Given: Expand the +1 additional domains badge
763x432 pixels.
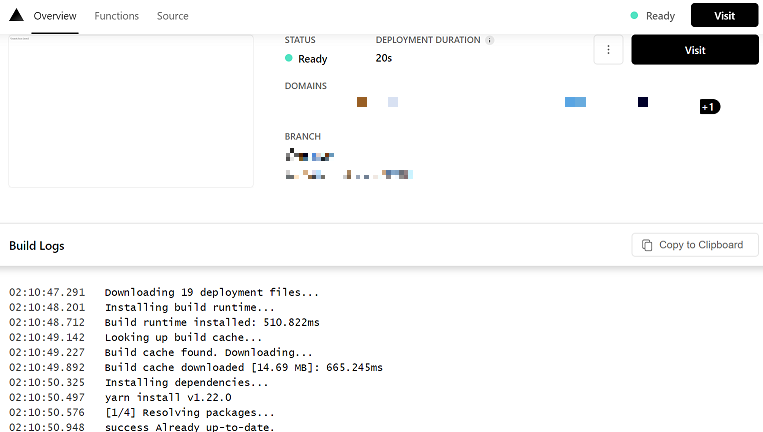Looking at the screenshot, I should pyautogui.click(x=709, y=107).
